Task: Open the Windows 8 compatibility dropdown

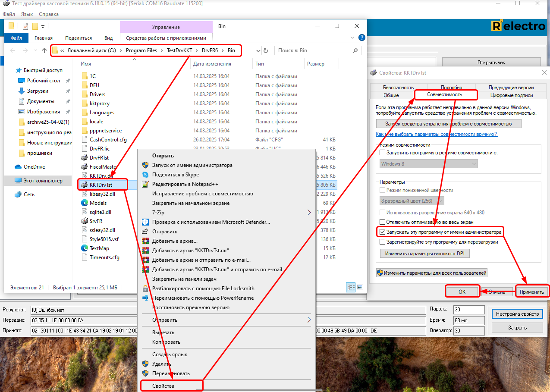Action: pyautogui.click(x=429, y=164)
